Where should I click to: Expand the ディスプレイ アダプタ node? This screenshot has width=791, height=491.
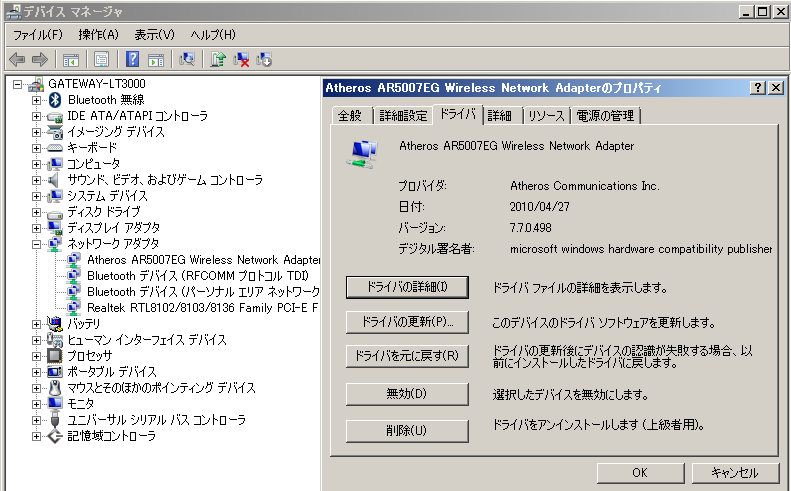[x=36, y=228]
